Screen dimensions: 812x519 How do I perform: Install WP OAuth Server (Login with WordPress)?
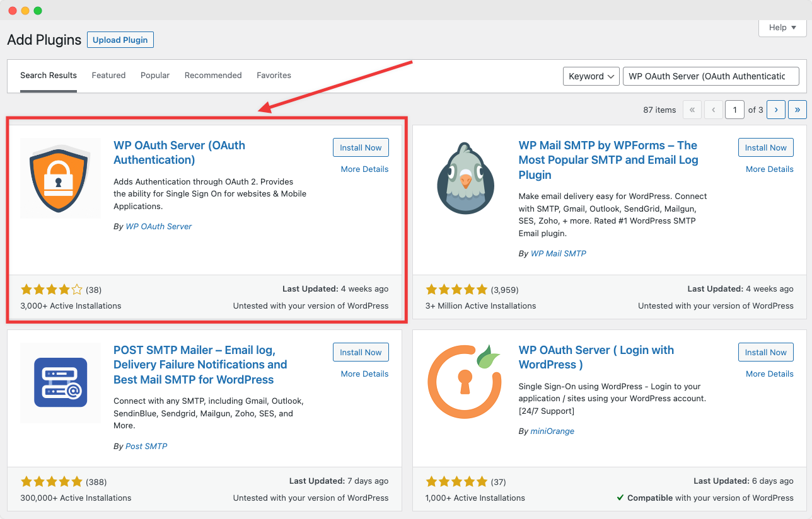click(766, 352)
